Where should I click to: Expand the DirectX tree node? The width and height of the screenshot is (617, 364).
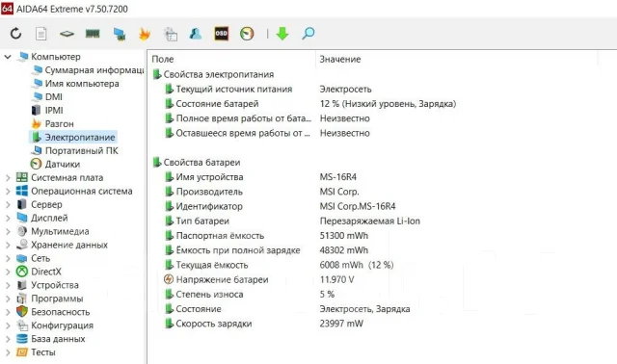(8, 272)
